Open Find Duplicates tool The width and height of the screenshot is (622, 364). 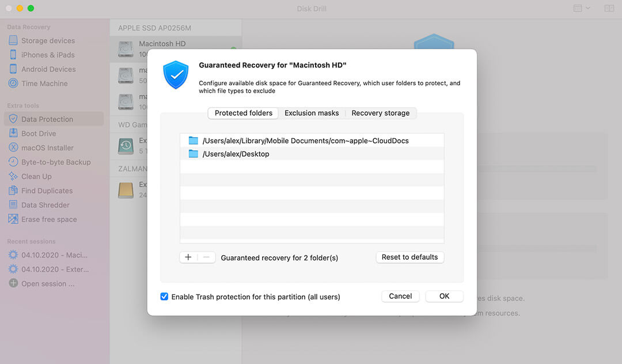pyautogui.click(x=47, y=190)
